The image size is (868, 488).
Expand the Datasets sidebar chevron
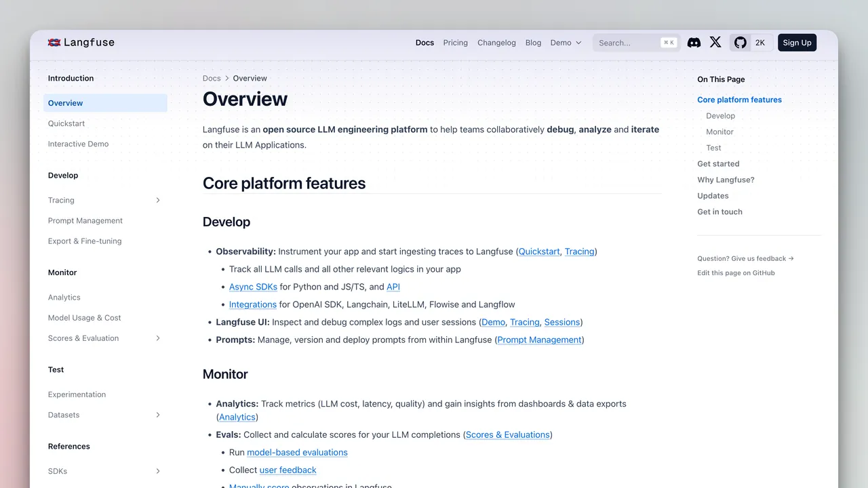coord(158,415)
